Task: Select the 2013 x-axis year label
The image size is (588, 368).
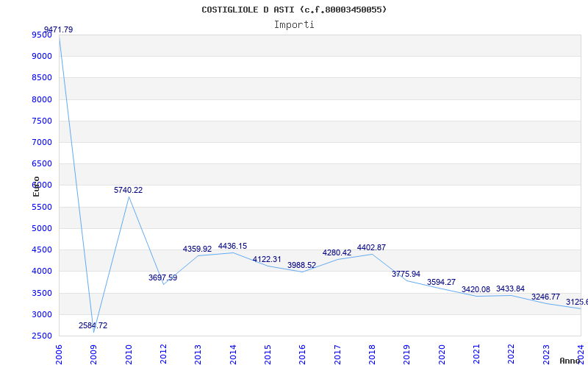Action: (x=198, y=355)
